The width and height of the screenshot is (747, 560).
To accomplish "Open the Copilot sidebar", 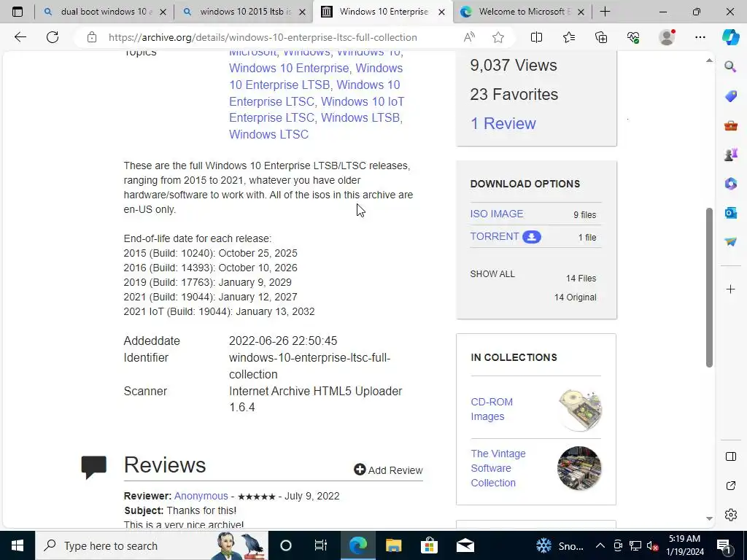I will pos(731,37).
